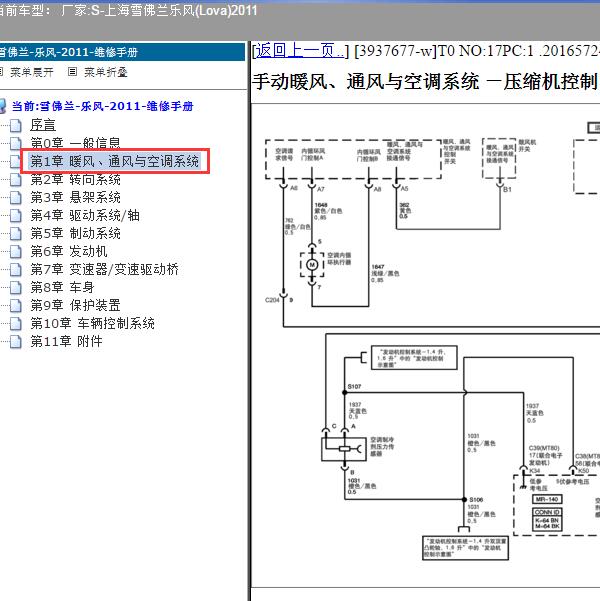
Task: Click the 菜单折叠 list icon
Action: pos(72,72)
